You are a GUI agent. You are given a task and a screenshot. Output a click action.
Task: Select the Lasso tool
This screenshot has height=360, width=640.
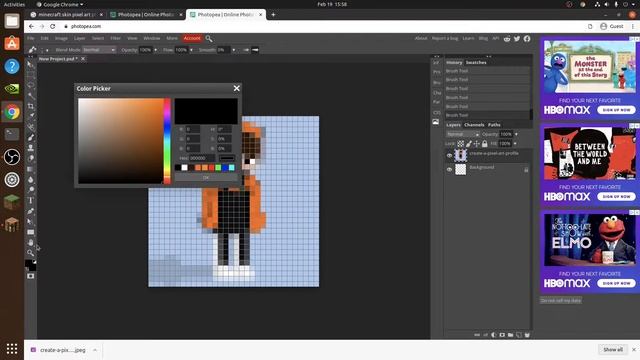click(31, 85)
